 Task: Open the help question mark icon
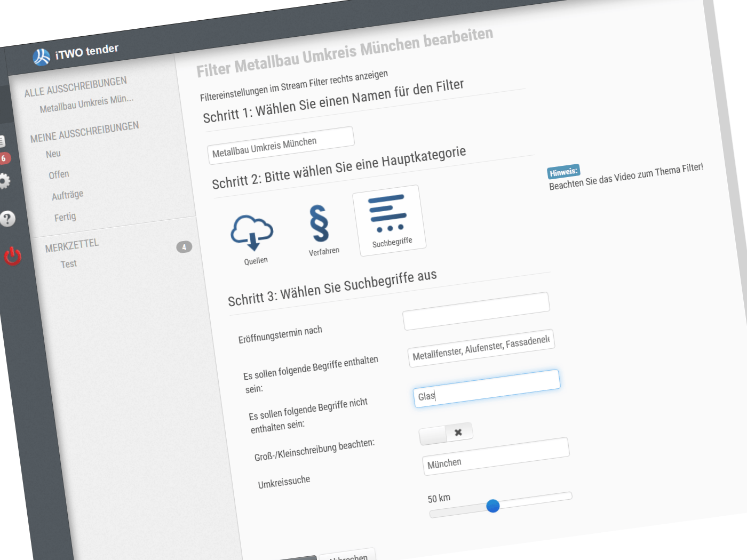click(7, 219)
